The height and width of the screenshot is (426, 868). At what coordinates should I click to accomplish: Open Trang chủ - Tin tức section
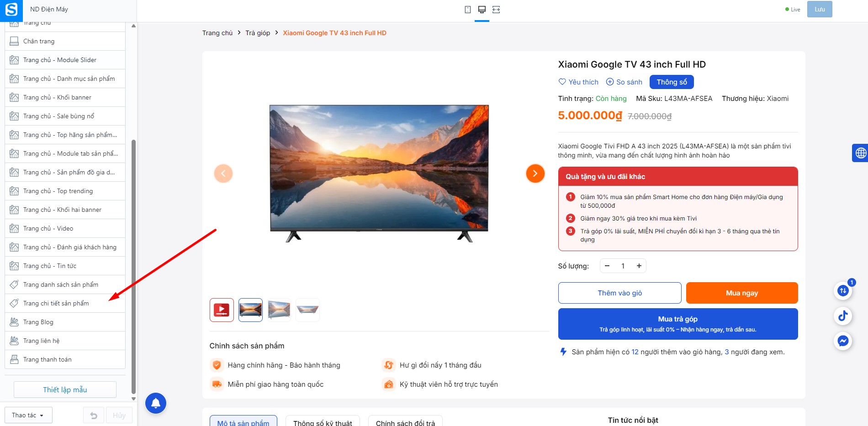65,266
